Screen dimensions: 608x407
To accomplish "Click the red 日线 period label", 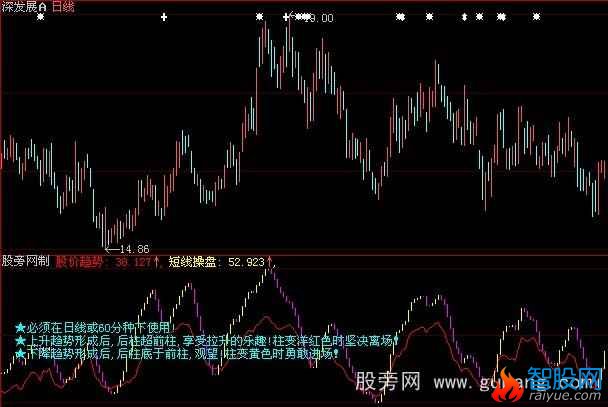I will 63,7.
